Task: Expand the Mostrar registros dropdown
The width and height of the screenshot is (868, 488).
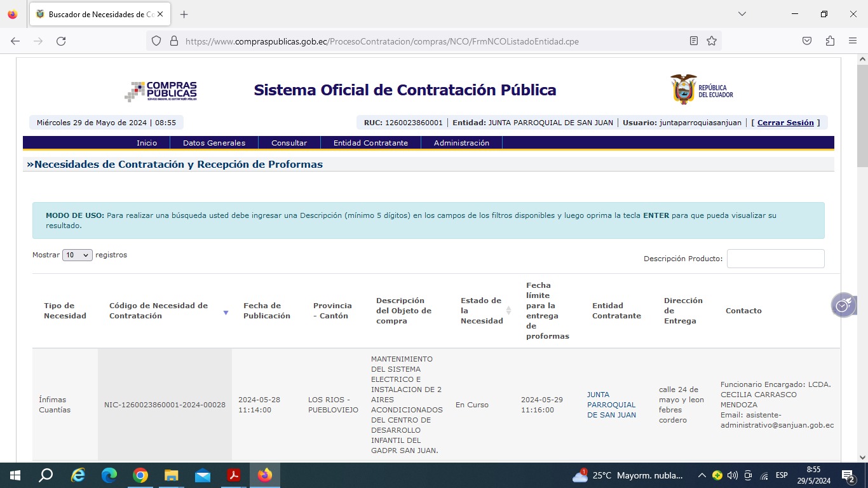Action: pyautogui.click(x=77, y=255)
